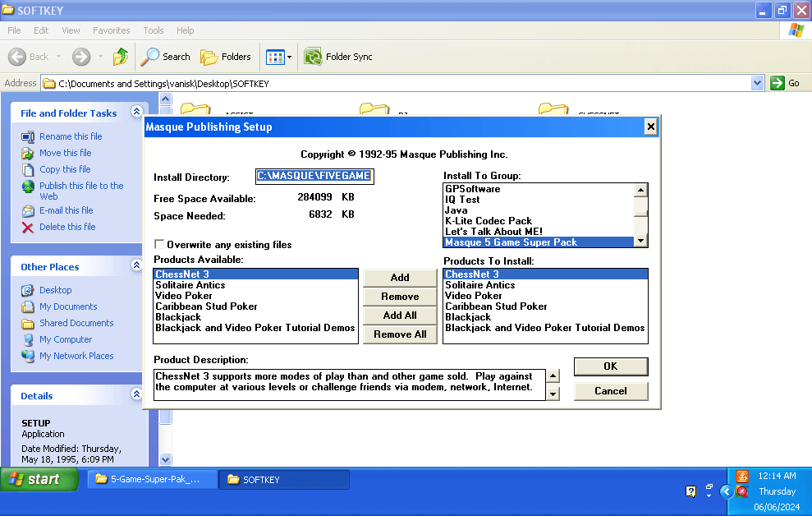Open Search in Explorer toolbar
This screenshot has width=812, height=516.
point(166,57)
